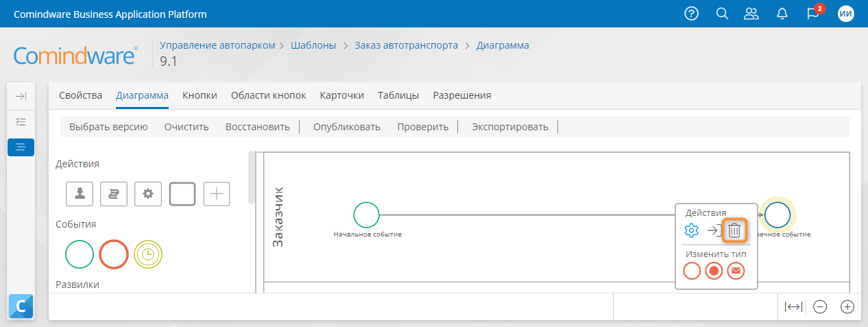Switch to the Разрешения tab

point(461,95)
